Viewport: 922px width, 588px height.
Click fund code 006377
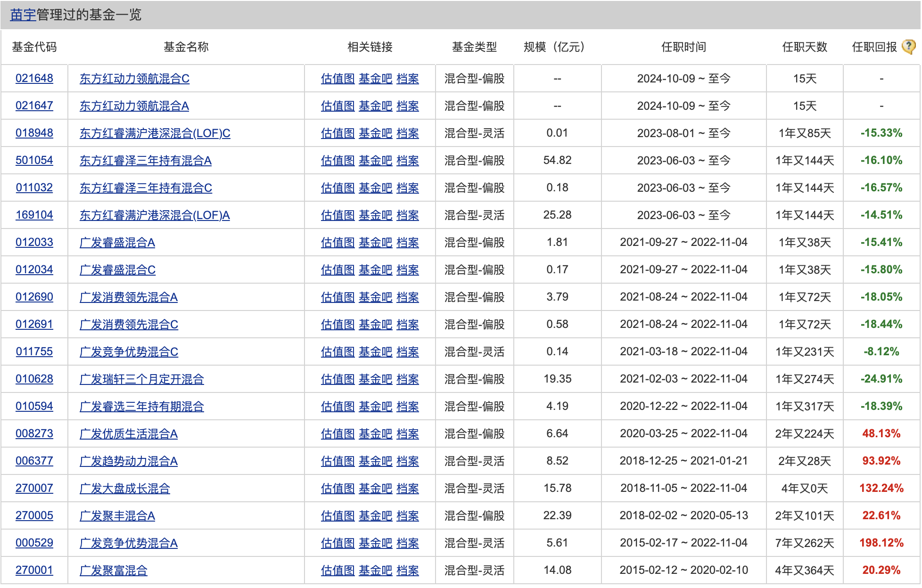click(x=34, y=461)
